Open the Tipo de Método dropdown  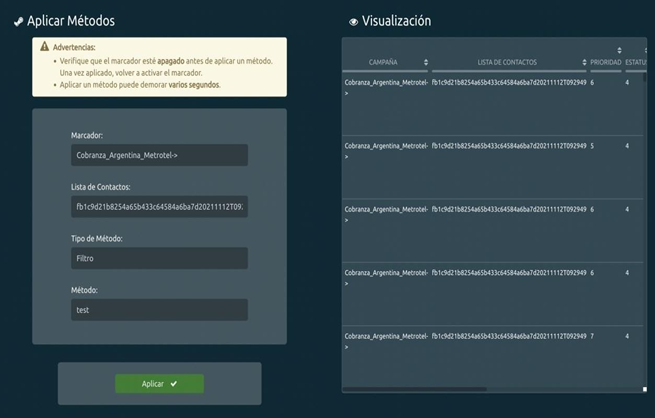point(159,258)
